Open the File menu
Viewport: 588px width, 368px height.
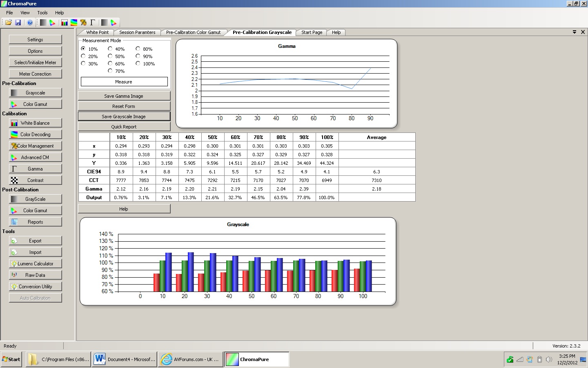(x=9, y=13)
